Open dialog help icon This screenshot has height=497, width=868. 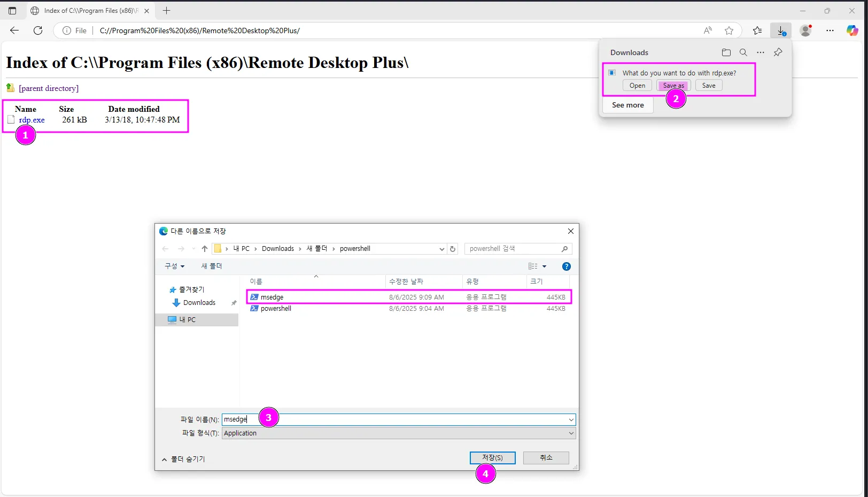pyautogui.click(x=567, y=266)
